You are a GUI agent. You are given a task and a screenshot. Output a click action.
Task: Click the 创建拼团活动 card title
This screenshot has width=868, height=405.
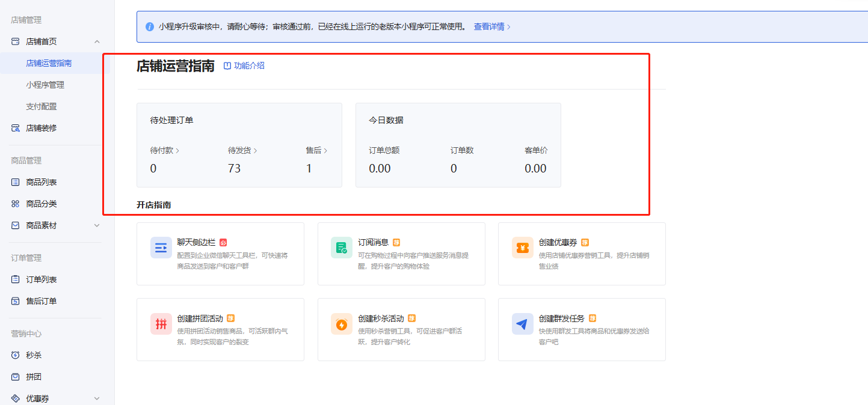coord(200,318)
